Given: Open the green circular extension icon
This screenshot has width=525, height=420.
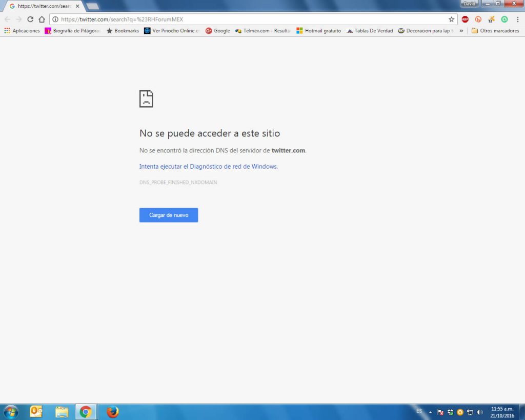Looking at the screenshot, I should [x=504, y=19].
